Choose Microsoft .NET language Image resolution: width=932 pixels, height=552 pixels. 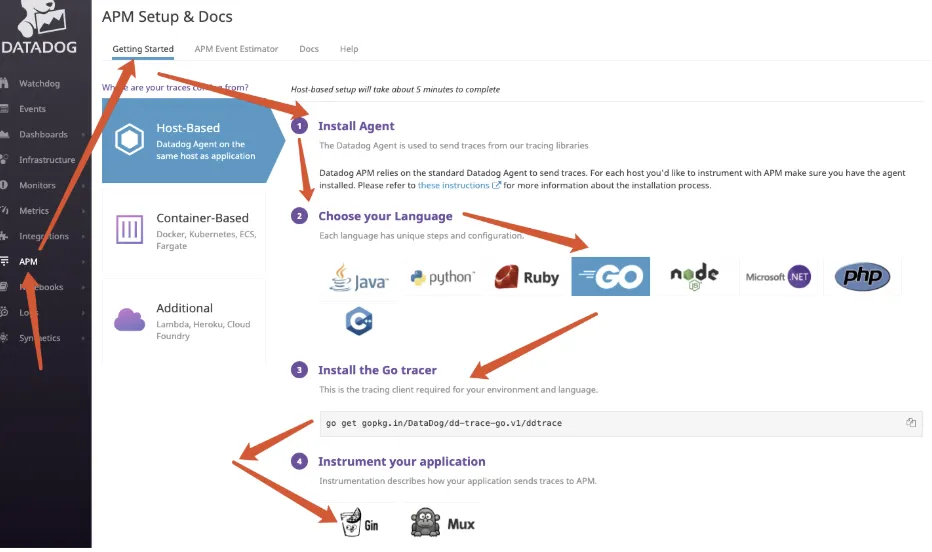tap(778, 277)
